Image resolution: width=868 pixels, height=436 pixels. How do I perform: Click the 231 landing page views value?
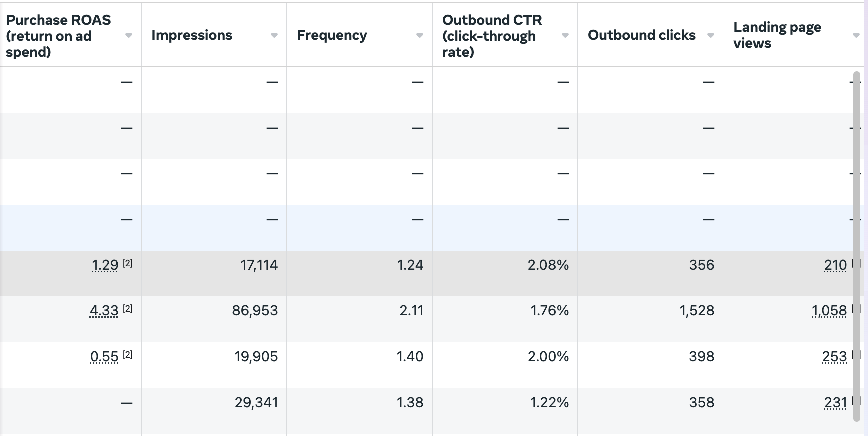coord(835,403)
